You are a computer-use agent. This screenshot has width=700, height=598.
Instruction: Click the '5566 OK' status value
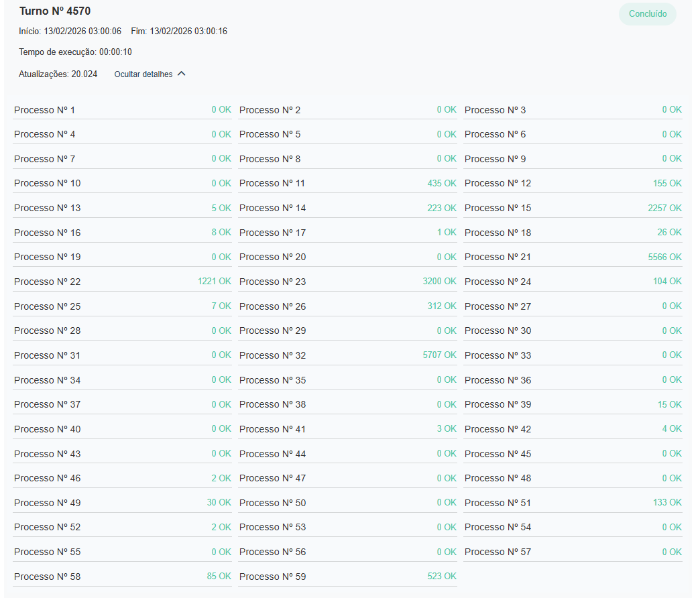coord(664,257)
